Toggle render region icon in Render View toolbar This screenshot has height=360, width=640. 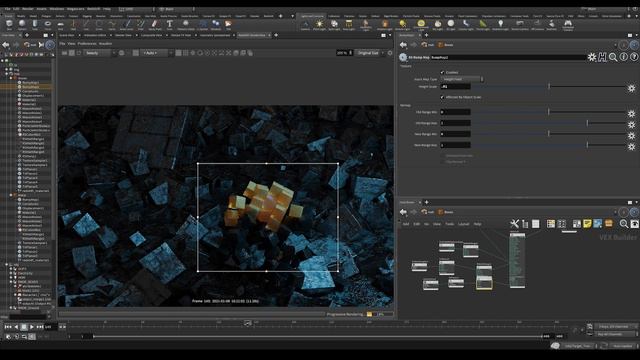[136, 53]
